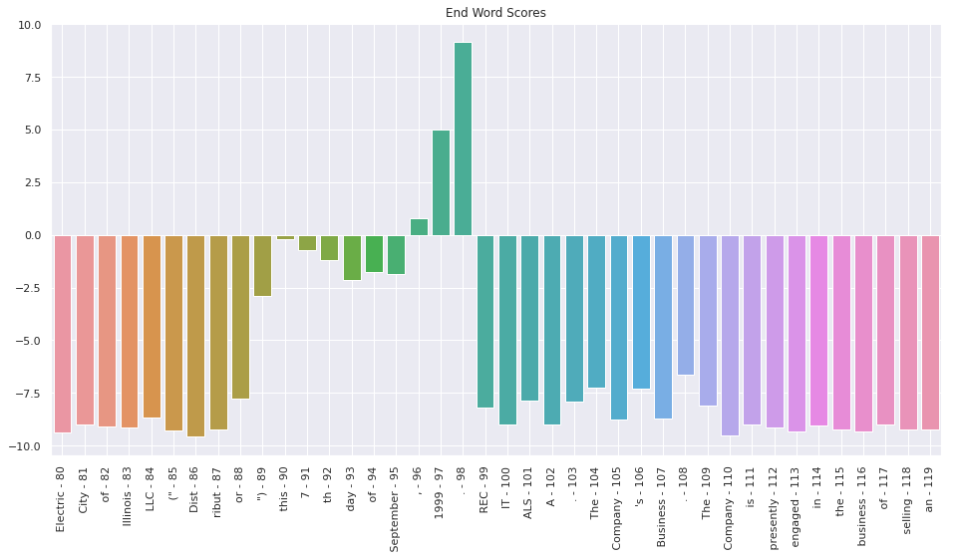Select the Dist - 86 bar

point(195,336)
